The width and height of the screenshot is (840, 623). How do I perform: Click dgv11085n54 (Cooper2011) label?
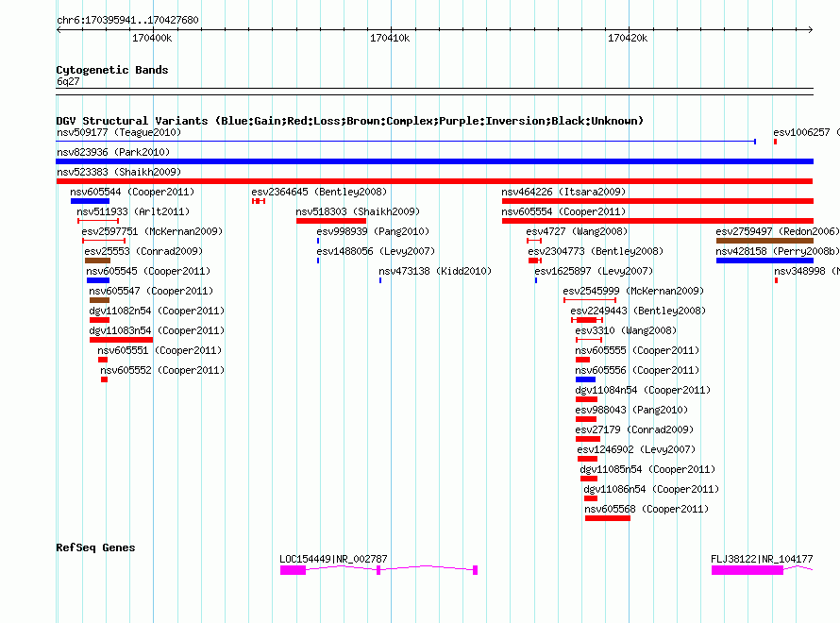[x=647, y=469]
